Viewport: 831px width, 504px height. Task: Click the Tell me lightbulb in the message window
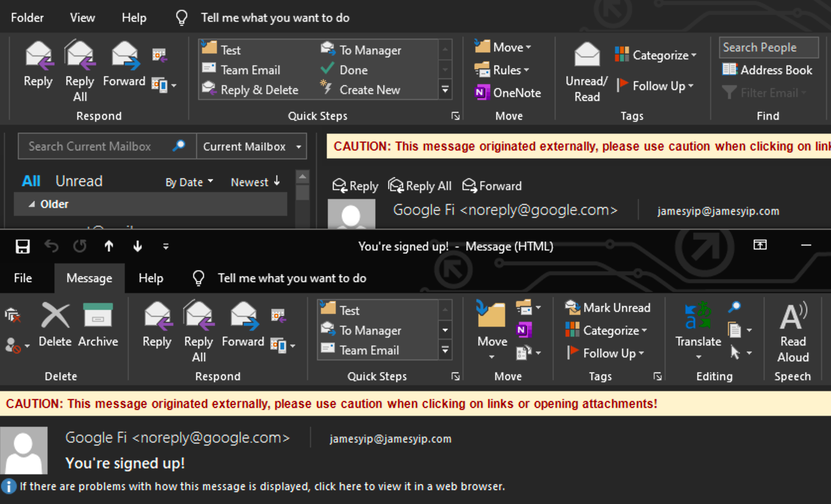(x=199, y=278)
